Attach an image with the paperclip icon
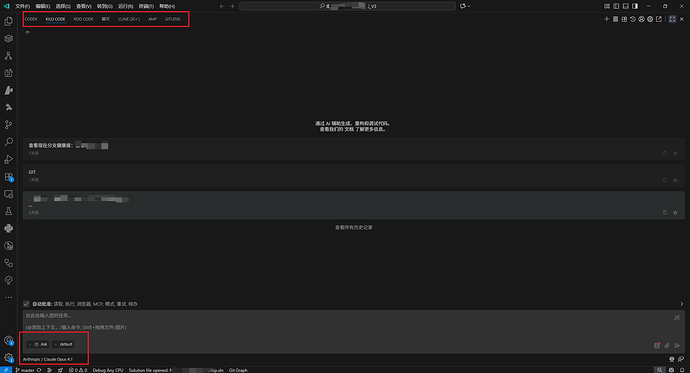This screenshot has height=373, width=690. (667, 346)
